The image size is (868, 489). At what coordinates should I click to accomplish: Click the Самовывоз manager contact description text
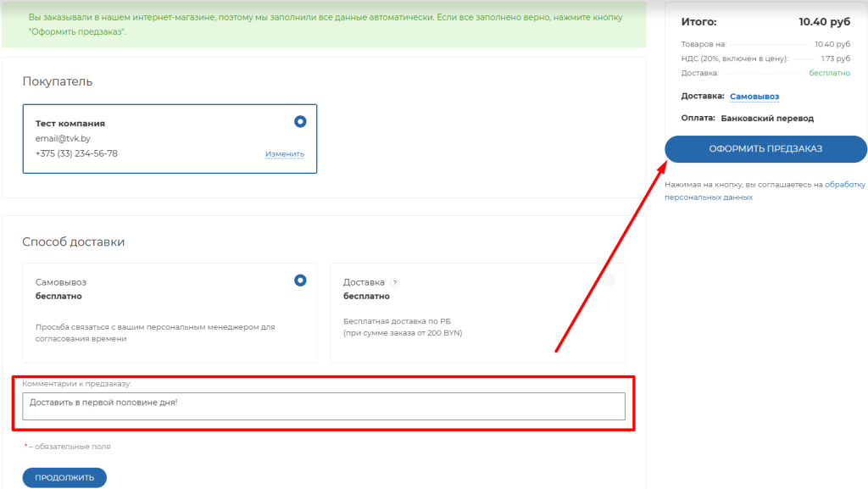pos(154,332)
